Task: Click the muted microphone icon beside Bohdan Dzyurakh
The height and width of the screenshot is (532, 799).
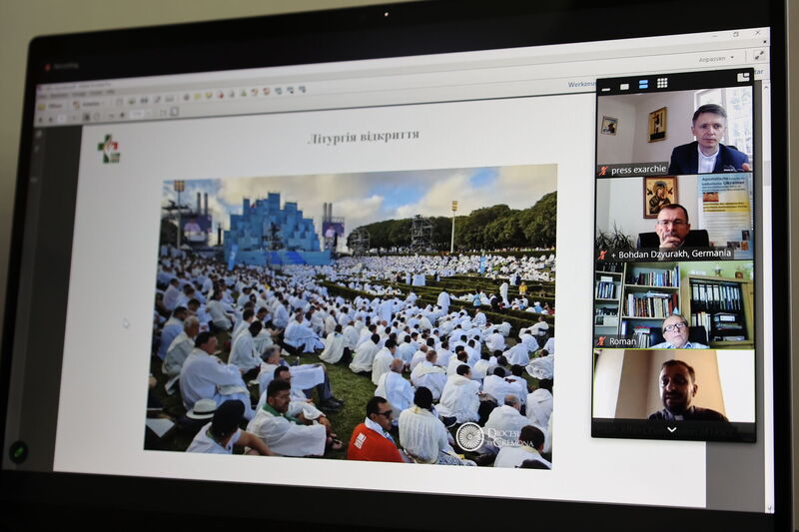Action: tap(602, 255)
